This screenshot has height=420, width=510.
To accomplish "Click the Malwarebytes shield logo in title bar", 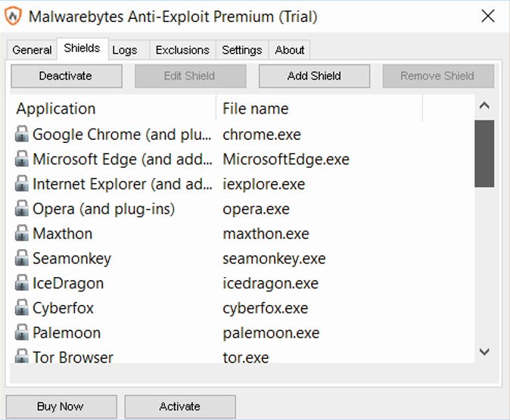I will (x=14, y=17).
